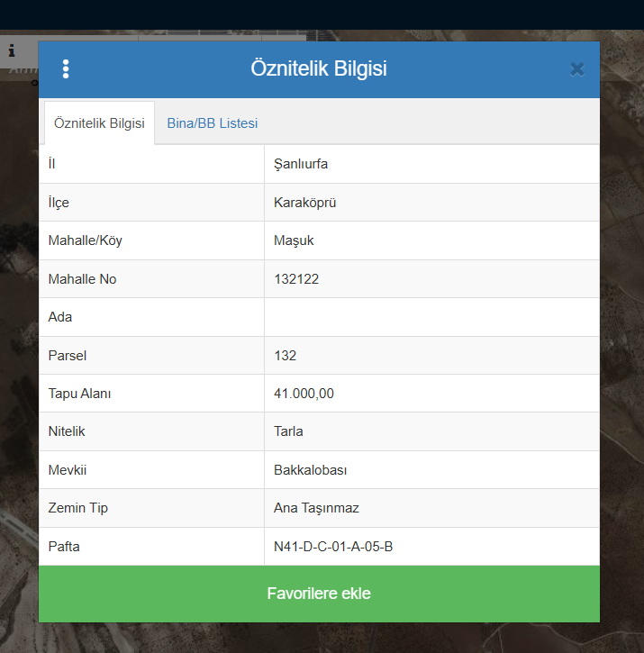The height and width of the screenshot is (653, 644).
Task: Click the Şanlıurfa province value
Action: point(301,164)
